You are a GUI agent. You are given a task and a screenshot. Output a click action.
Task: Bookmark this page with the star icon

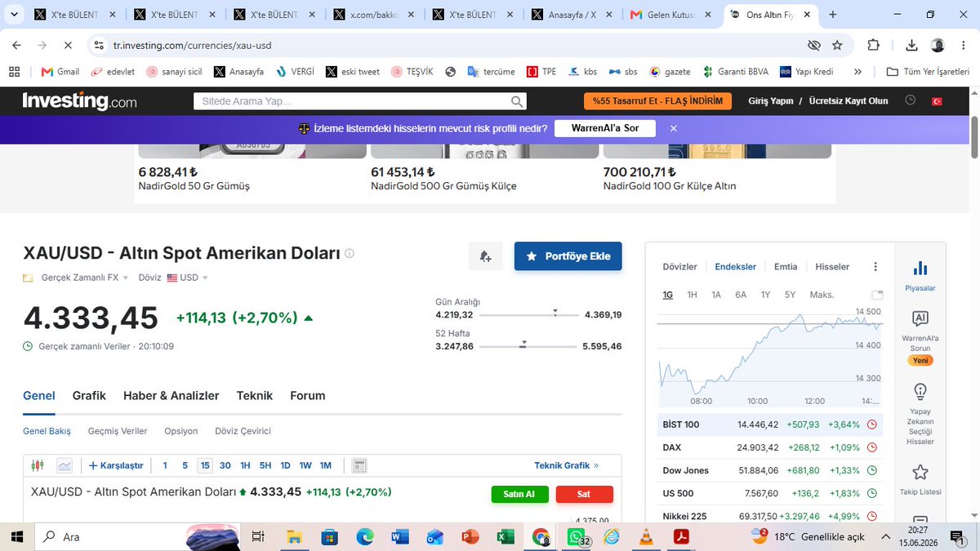pyautogui.click(x=837, y=46)
